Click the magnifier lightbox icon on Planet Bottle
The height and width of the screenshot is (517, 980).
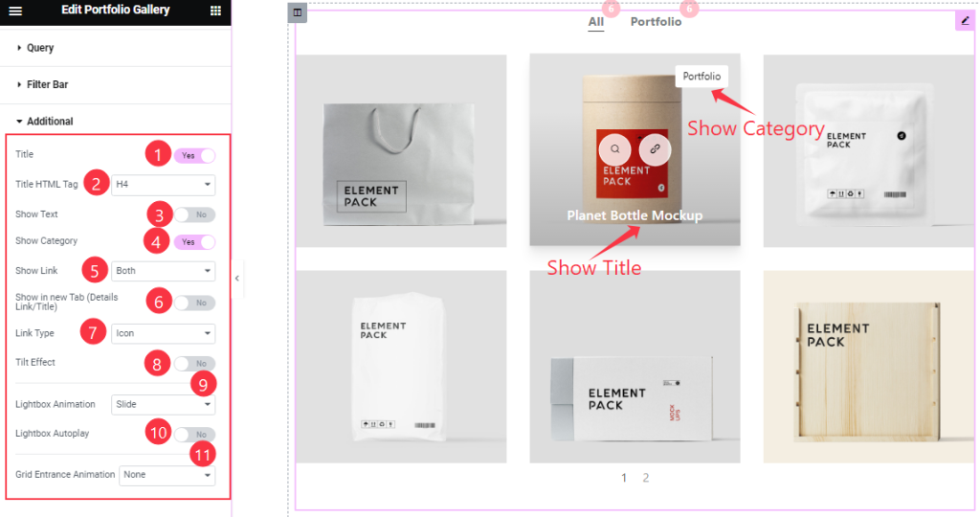click(x=615, y=148)
